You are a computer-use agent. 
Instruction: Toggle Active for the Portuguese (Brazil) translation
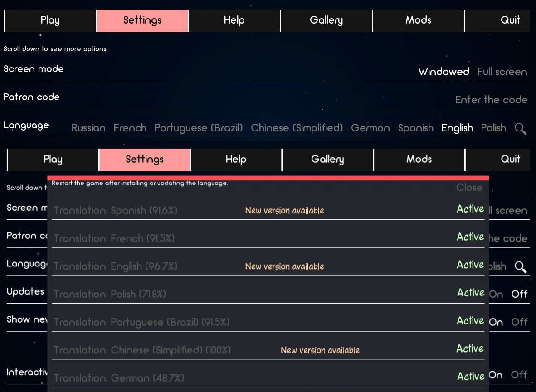point(470,321)
